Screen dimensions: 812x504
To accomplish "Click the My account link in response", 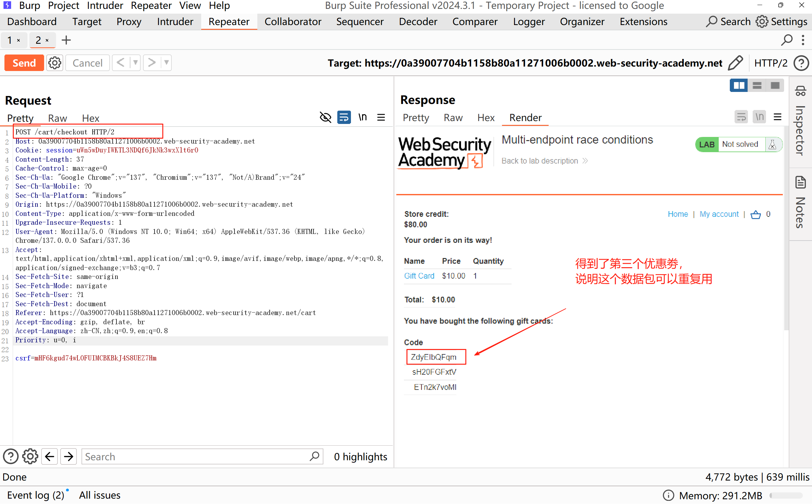I will [719, 214].
